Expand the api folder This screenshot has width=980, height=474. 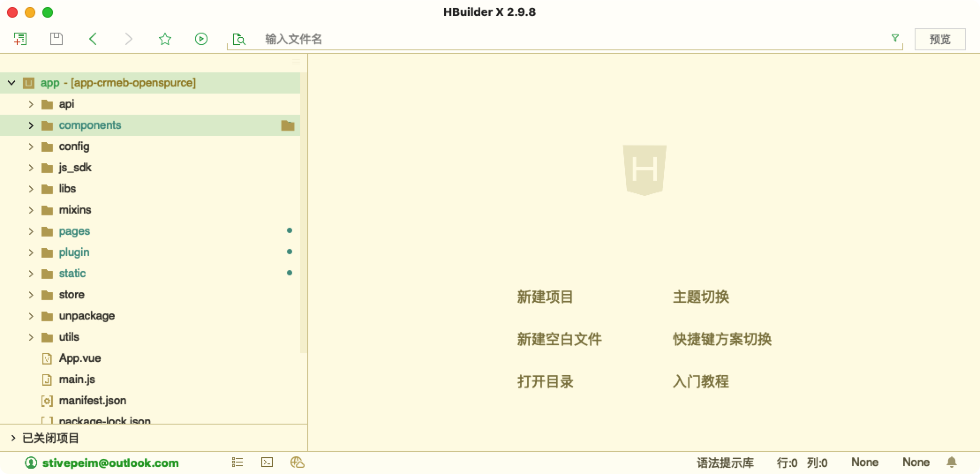[31, 104]
